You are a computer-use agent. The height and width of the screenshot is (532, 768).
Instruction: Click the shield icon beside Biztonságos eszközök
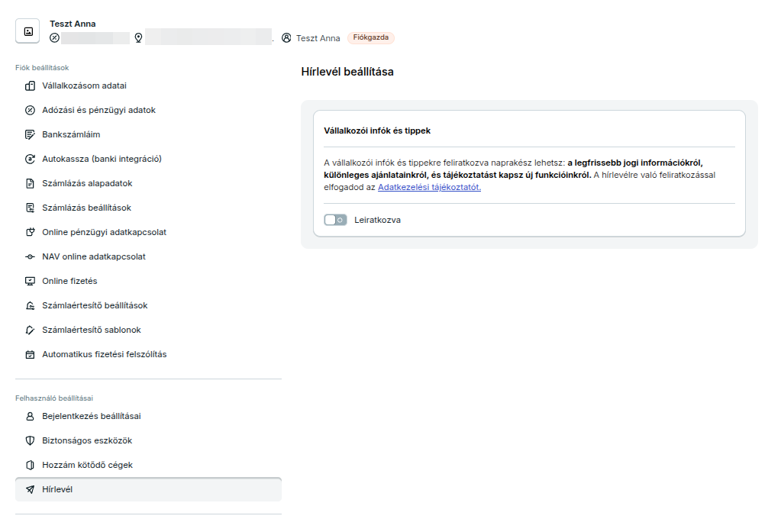tap(31, 440)
